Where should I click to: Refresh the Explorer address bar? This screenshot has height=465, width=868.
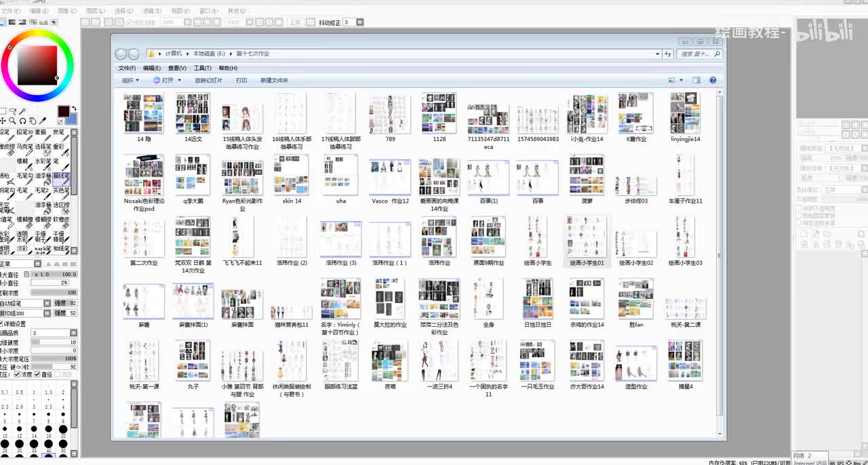point(668,54)
